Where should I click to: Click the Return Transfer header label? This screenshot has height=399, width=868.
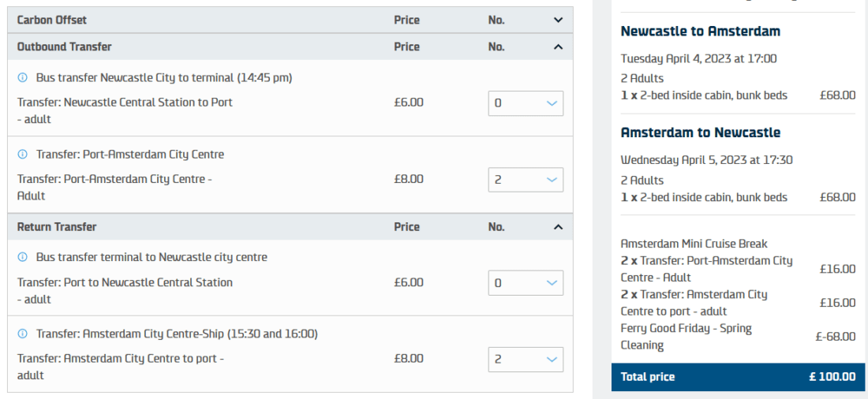pos(57,227)
